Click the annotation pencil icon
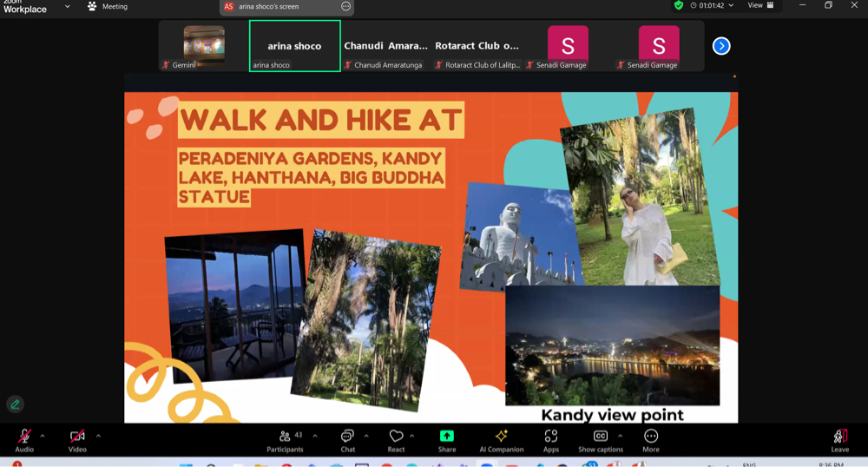 coord(15,405)
